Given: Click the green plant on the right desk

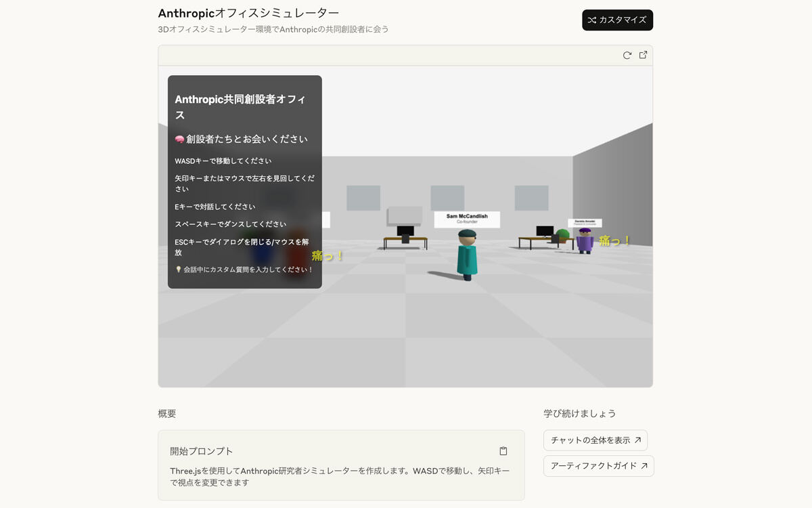Looking at the screenshot, I should tap(562, 234).
